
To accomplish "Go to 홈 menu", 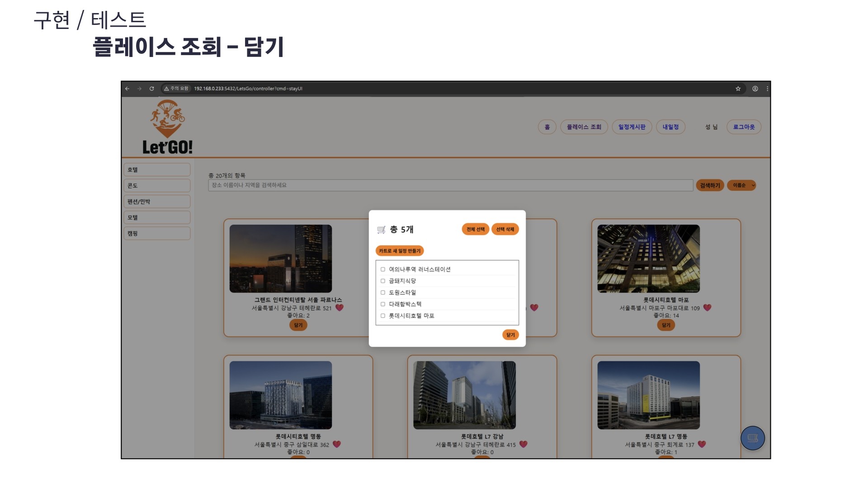I will click(x=547, y=127).
